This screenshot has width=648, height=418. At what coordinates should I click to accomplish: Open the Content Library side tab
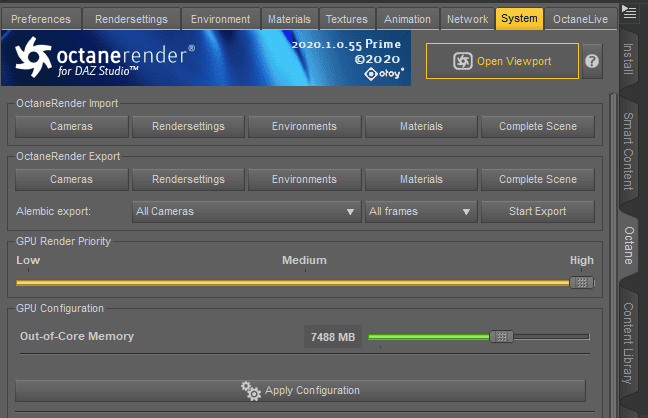pos(627,343)
